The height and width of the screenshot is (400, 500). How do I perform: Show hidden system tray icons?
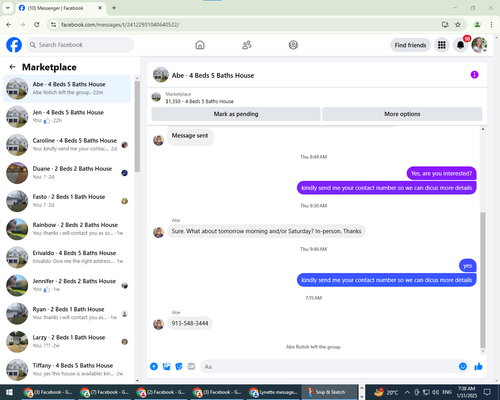[407, 392]
